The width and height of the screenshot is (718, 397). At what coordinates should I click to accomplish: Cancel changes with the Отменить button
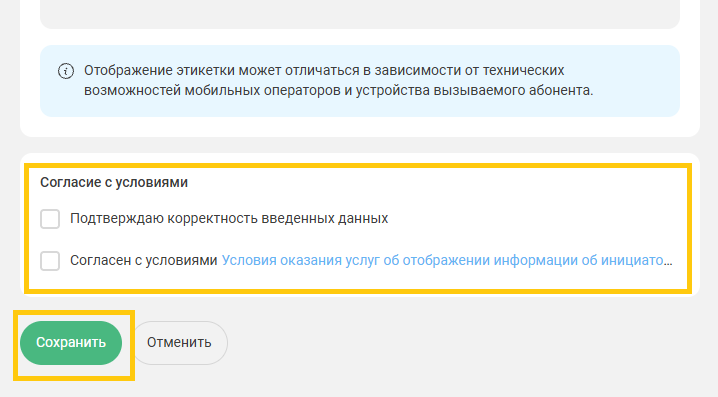[x=179, y=343]
